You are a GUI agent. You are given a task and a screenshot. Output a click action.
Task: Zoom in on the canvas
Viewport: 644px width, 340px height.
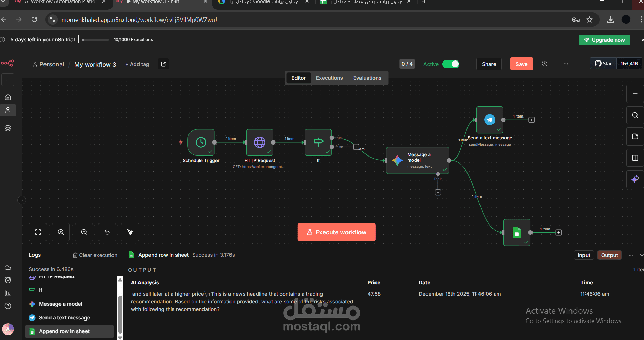[61, 232]
